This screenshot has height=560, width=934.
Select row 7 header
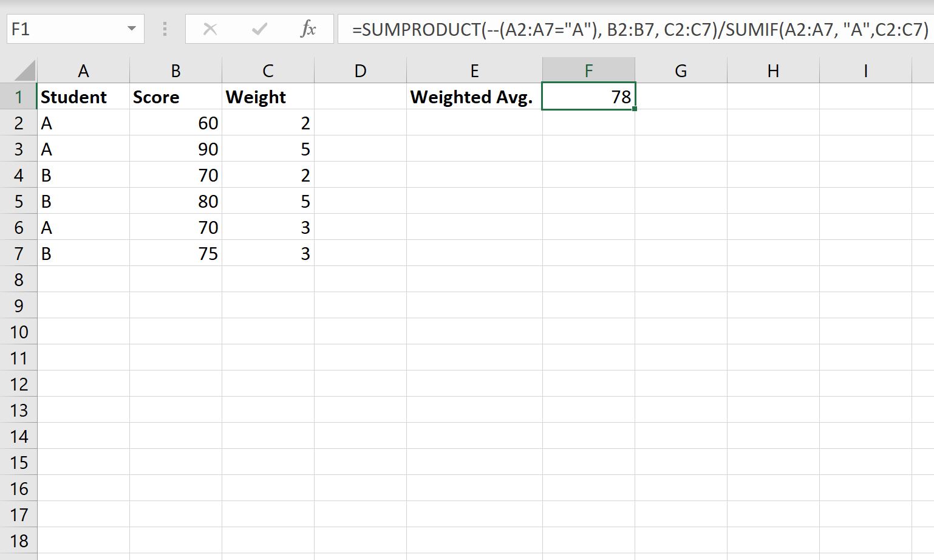(x=18, y=253)
